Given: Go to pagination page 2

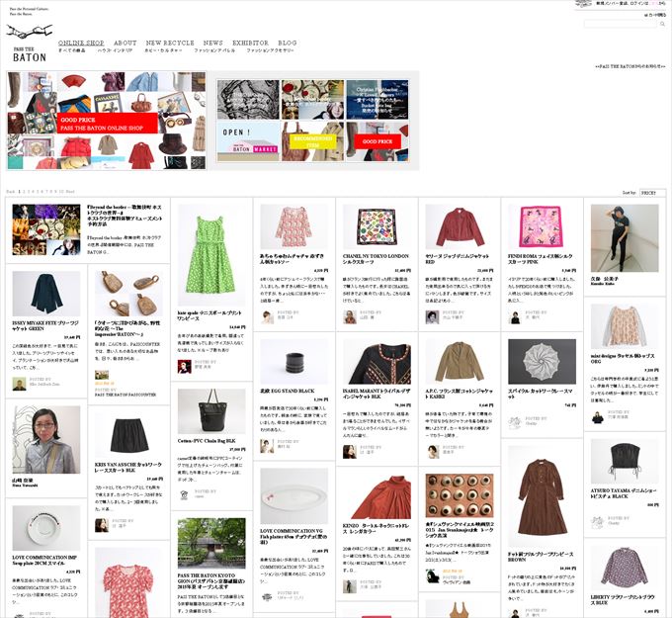Looking at the screenshot, I should click(25, 192).
